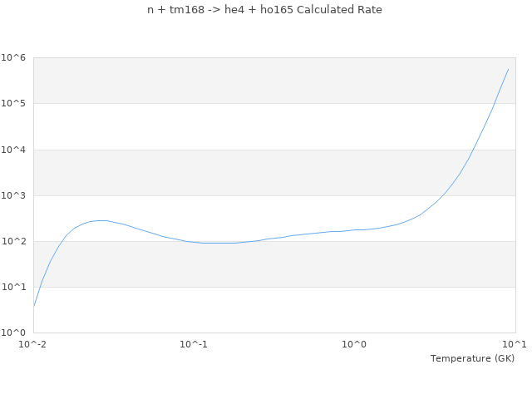Click the curve's starting point at bottom-left
Image resolution: width=532 pixels, height=399 pixels.
coord(34,306)
